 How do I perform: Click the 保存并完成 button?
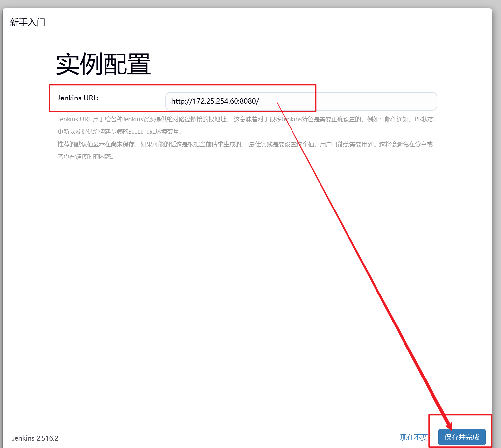click(462, 437)
